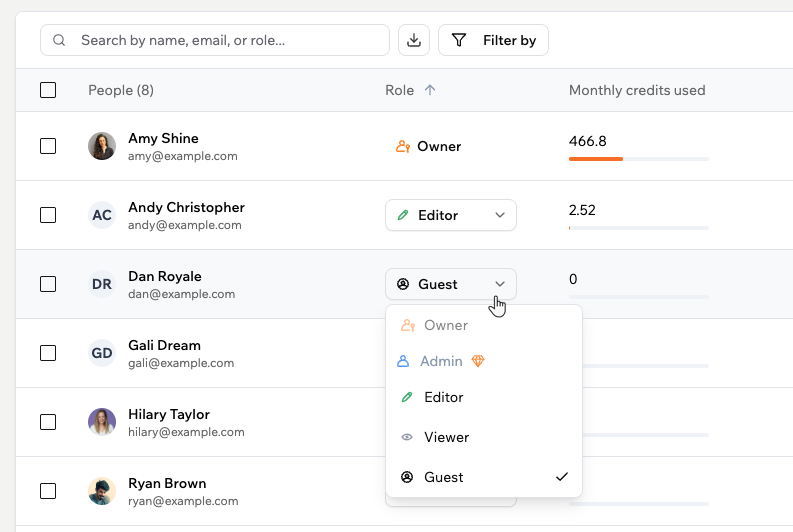Click the credits value 466.8
This screenshot has height=532, width=793.
[x=587, y=141]
